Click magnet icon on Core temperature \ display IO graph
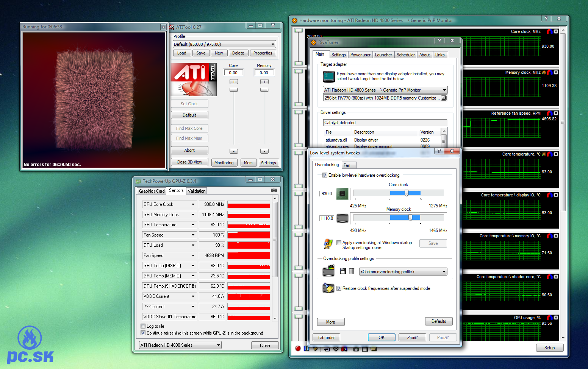The image size is (588, 369). 550,195
